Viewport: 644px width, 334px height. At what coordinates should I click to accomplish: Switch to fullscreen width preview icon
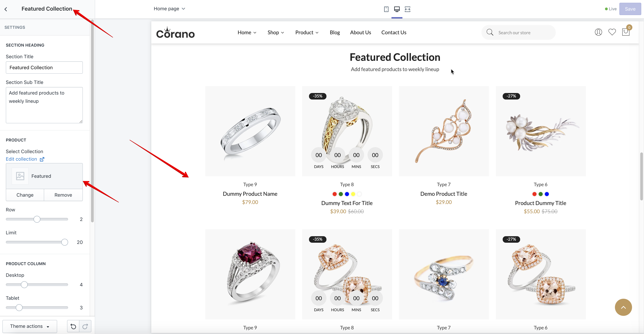[408, 9]
